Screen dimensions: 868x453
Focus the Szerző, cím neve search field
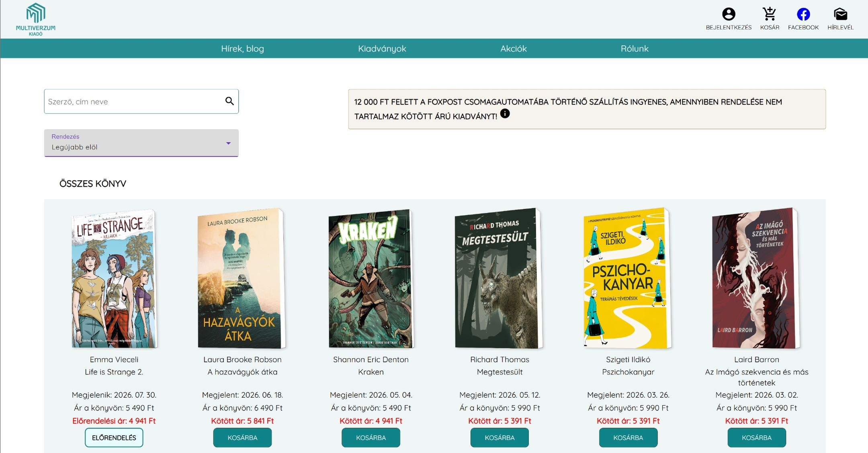[141, 101]
